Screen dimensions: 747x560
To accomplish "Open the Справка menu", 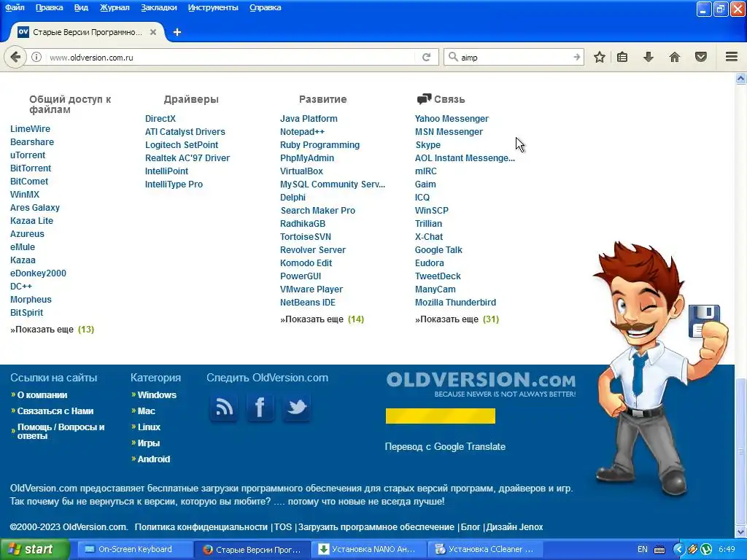I will coord(265,7).
